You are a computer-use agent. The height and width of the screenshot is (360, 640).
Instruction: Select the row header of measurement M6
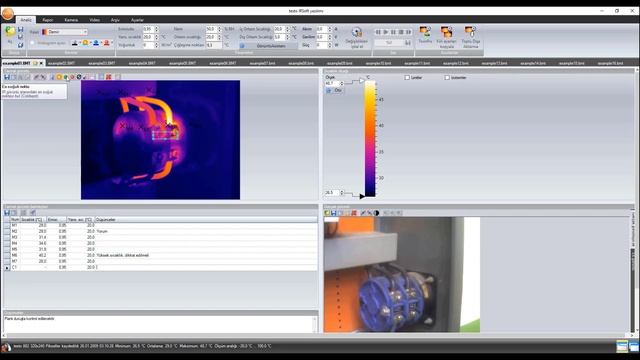tap(7, 255)
